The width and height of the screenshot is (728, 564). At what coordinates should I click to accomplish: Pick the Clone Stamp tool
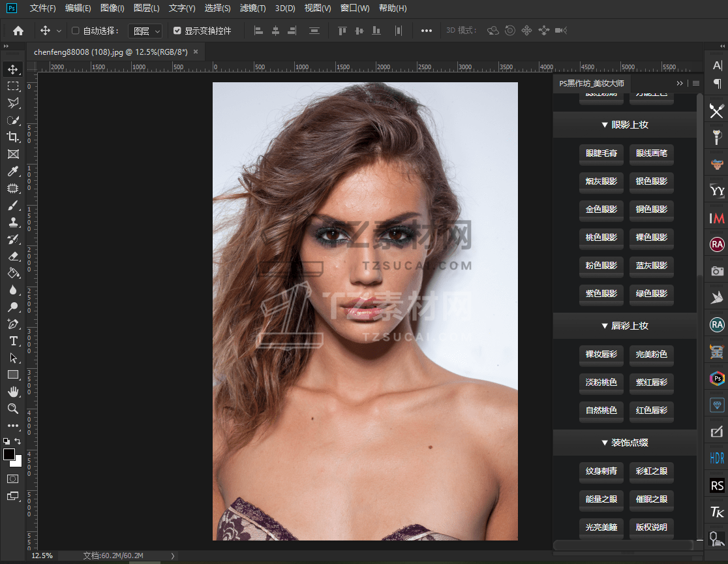pyautogui.click(x=13, y=222)
